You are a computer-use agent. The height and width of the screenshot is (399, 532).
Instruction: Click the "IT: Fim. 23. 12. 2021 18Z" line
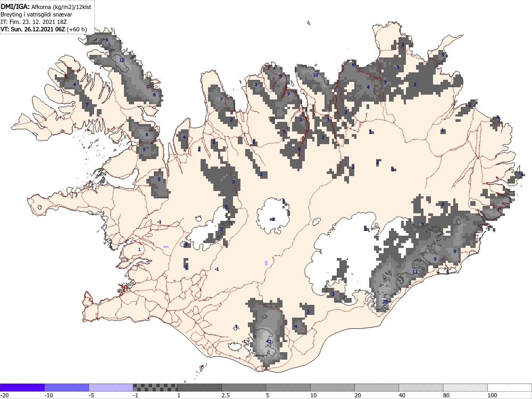coord(34,22)
